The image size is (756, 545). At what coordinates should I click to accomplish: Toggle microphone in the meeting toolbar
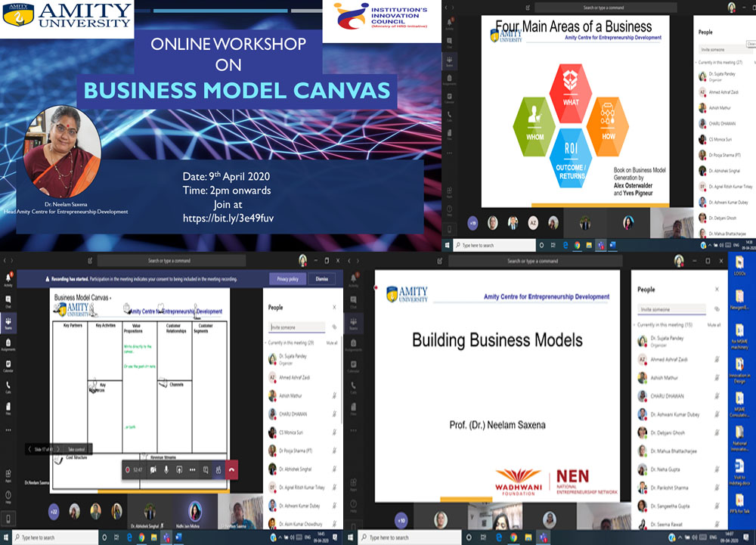(x=166, y=470)
